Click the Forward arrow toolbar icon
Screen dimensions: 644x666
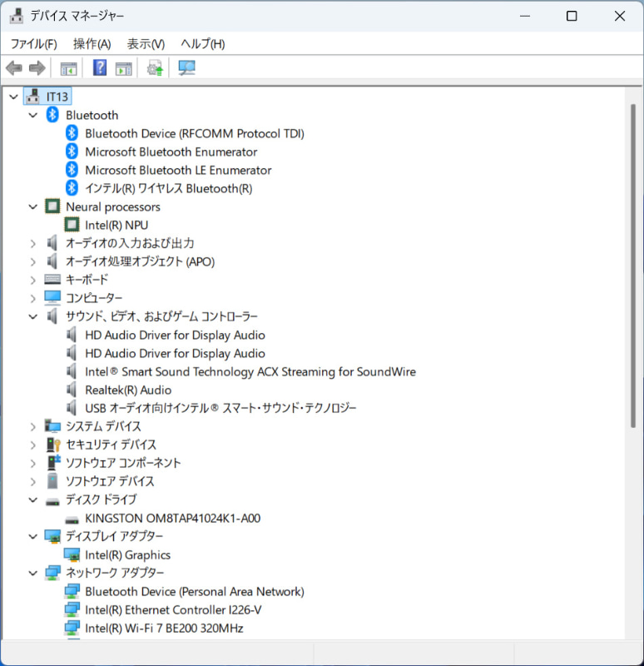[37, 68]
